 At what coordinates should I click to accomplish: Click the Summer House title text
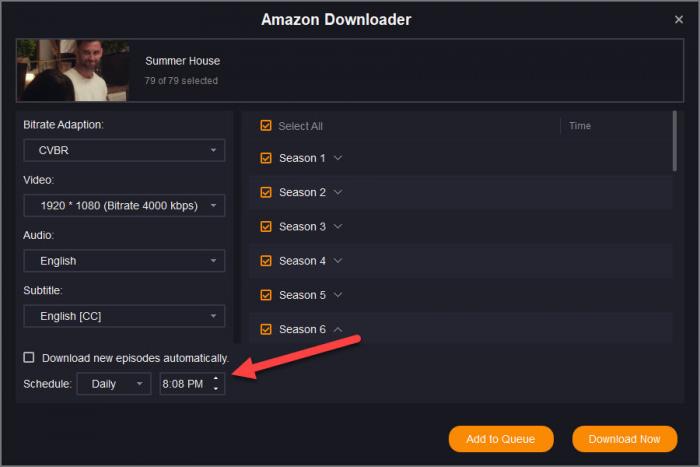[x=183, y=61]
